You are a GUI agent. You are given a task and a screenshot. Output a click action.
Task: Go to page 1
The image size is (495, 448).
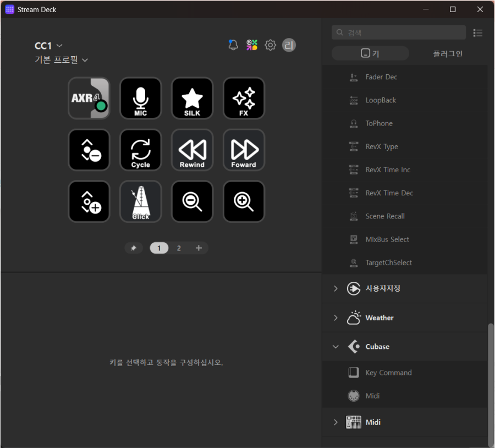[159, 248]
